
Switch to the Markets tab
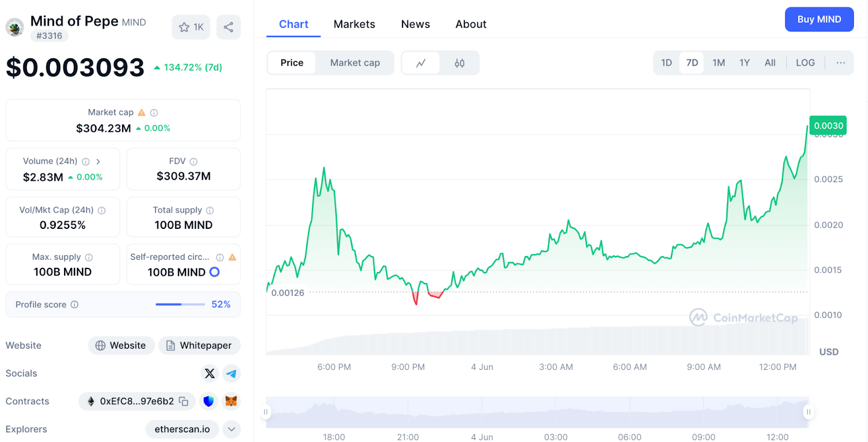click(x=354, y=24)
